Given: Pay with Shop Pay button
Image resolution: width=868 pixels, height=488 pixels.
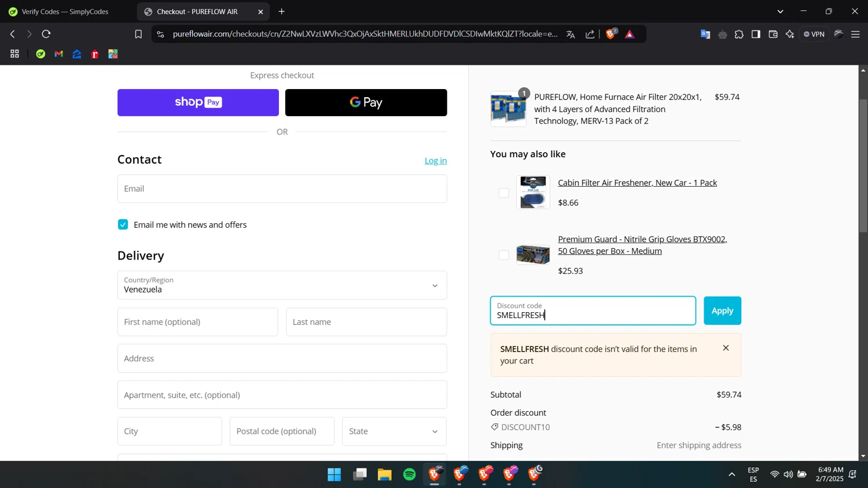Looking at the screenshot, I should 198,102.
